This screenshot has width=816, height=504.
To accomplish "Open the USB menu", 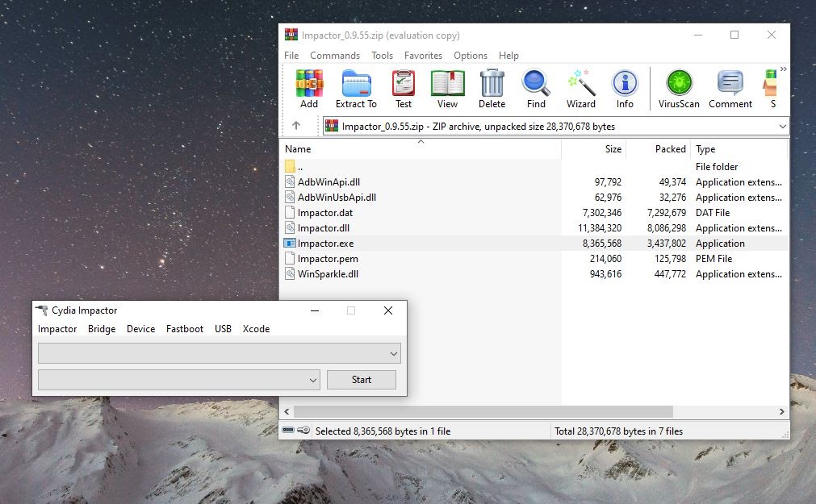I will [223, 329].
